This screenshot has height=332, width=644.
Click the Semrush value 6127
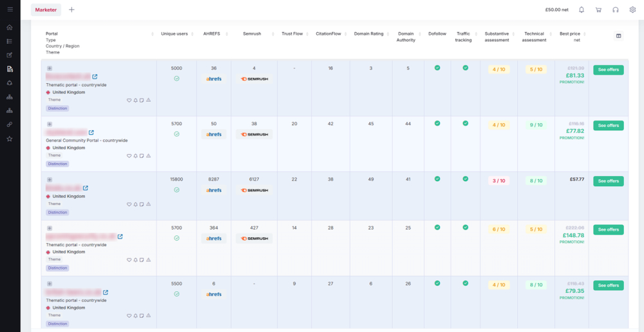[254, 179]
